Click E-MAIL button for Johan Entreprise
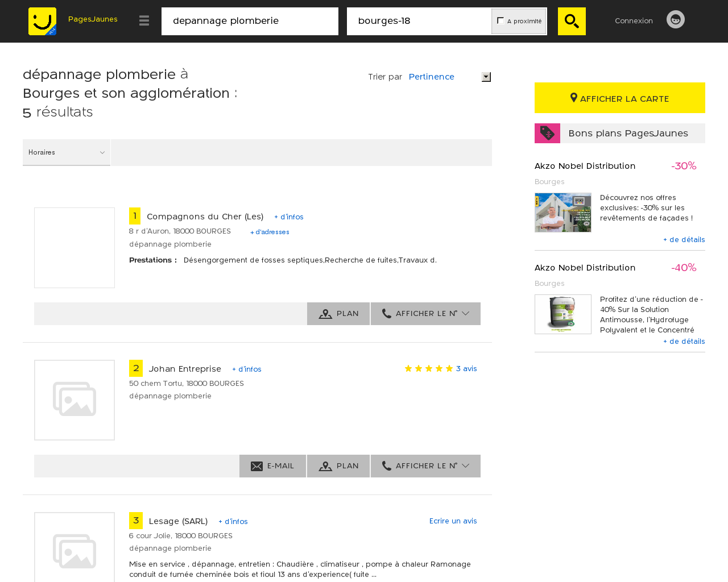This screenshot has height=582, width=728. [x=272, y=466]
